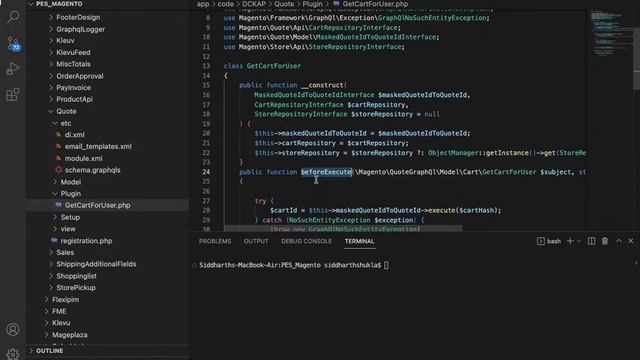The width and height of the screenshot is (640, 360).
Task: Expand the PayInvoice folder
Action: [x=73, y=88]
